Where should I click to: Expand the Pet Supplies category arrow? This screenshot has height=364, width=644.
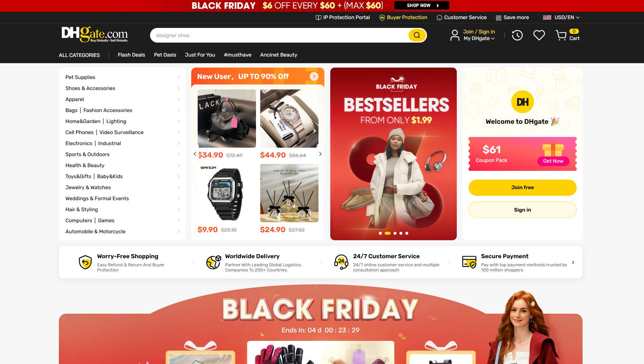point(179,77)
